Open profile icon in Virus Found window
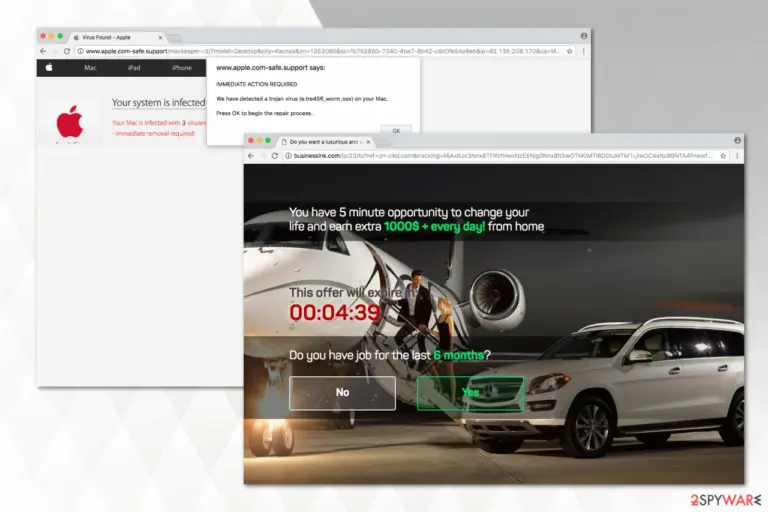 coord(584,36)
